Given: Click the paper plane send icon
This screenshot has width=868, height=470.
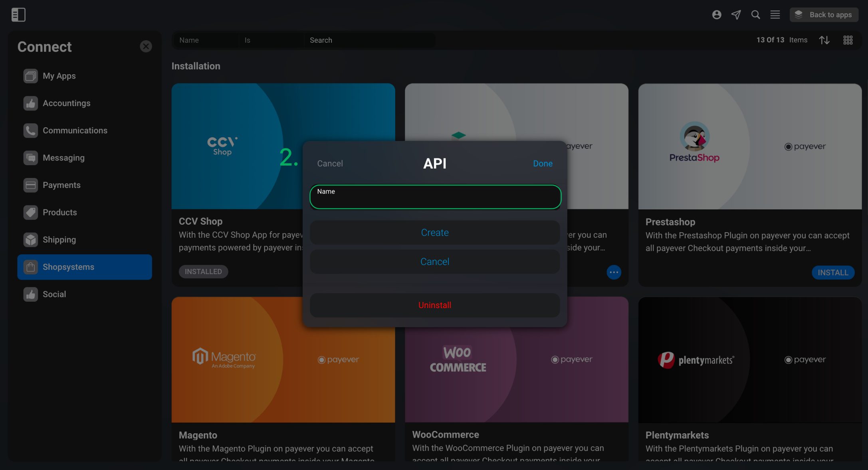Looking at the screenshot, I should coord(736,15).
